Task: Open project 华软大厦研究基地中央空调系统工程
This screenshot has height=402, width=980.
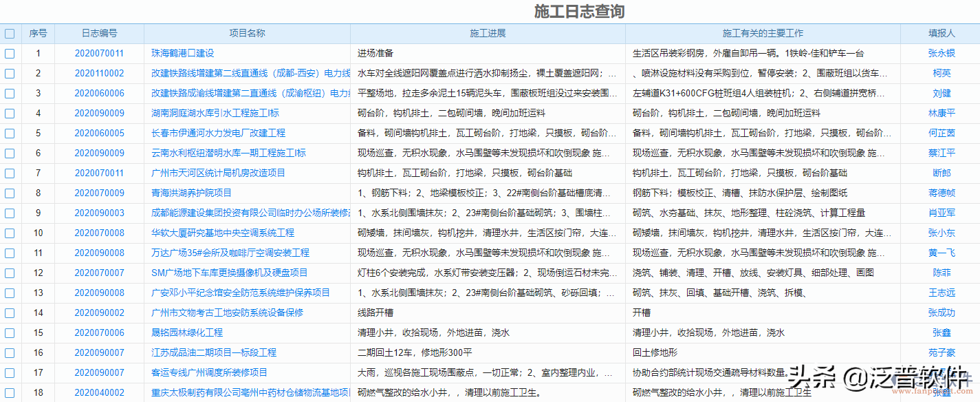Action: click(x=223, y=233)
